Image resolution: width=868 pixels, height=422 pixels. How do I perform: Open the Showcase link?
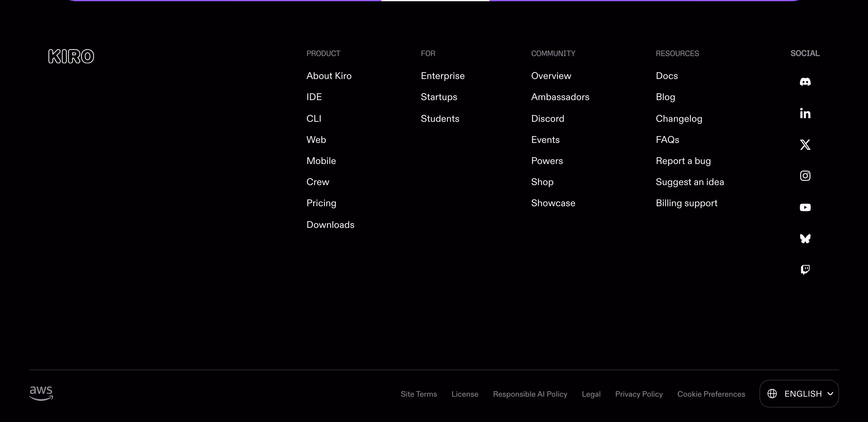pos(553,203)
